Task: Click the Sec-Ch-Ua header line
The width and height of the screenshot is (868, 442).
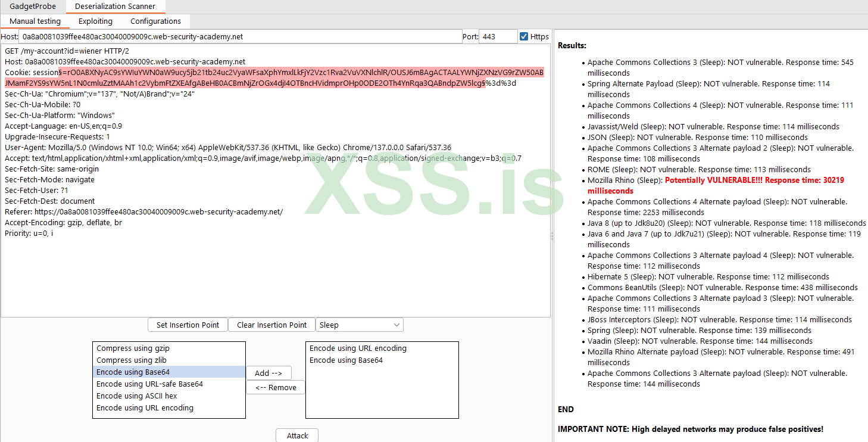Action: [x=99, y=94]
